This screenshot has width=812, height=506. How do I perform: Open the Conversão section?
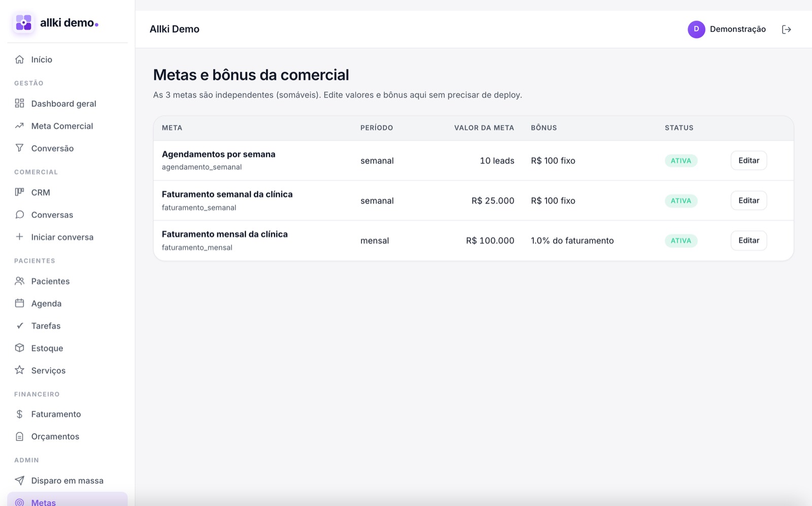click(x=67, y=148)
